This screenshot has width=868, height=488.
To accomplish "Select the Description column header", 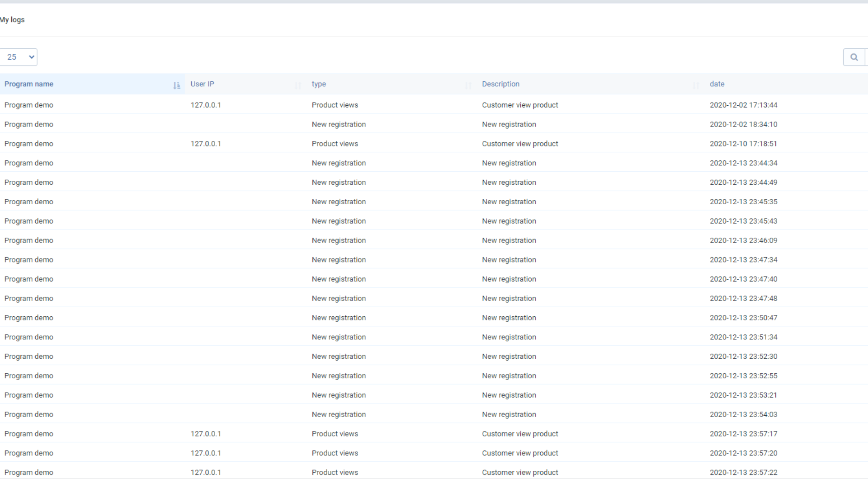I will coord(500,84).
